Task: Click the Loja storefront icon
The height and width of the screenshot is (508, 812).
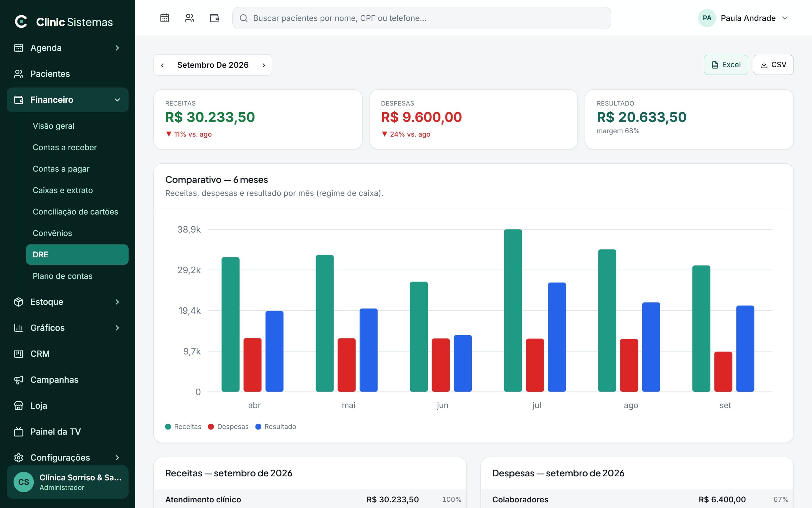Action: (19, 406)
